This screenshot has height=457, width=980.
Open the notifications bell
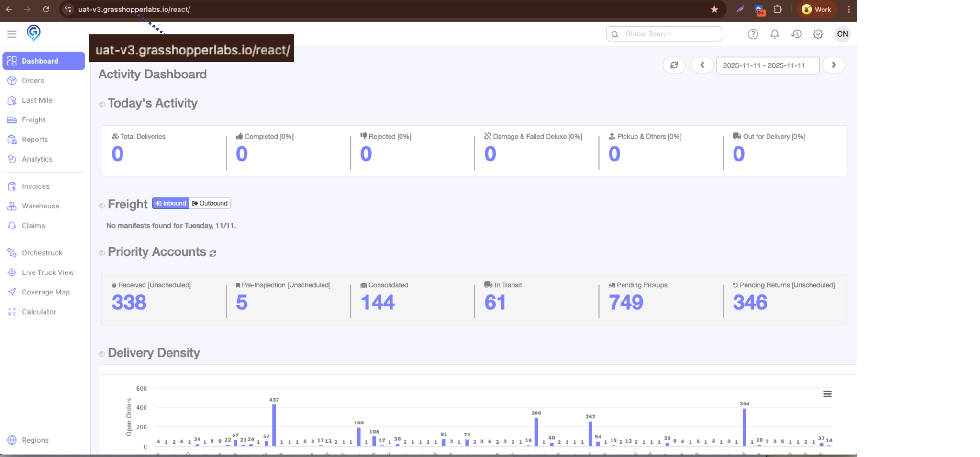[774, 34]
